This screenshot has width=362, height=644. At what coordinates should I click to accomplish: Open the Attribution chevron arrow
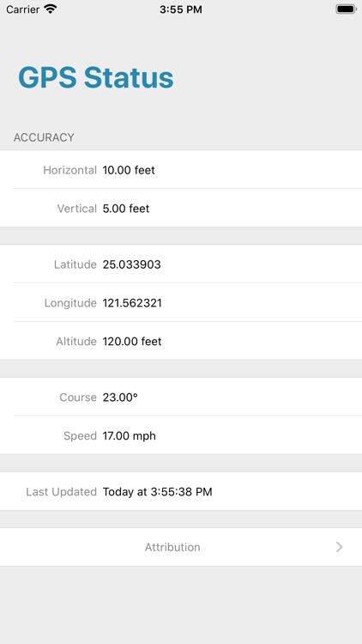pos(339,547)
